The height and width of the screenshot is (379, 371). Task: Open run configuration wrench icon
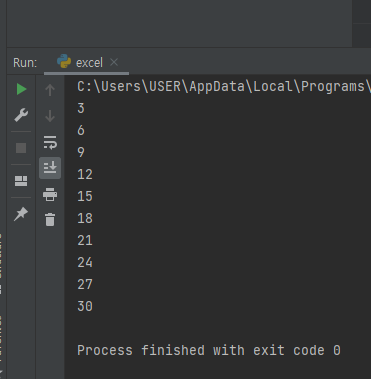coord(21,115)
